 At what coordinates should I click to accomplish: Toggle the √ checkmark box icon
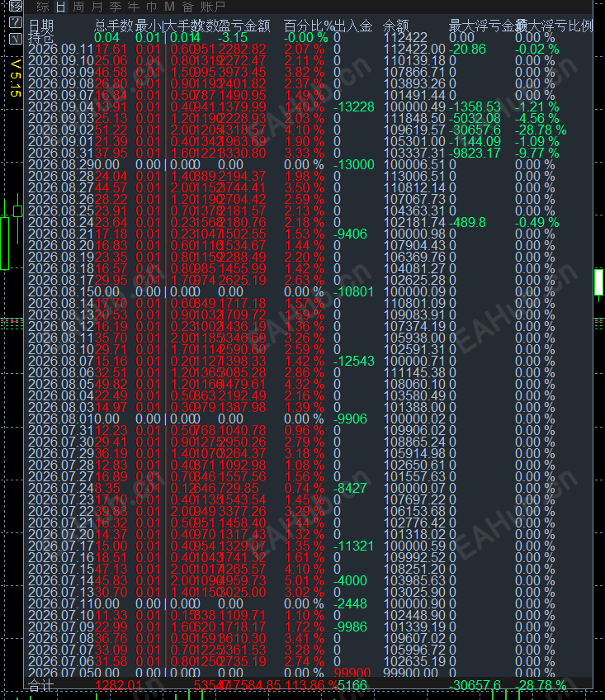point(16,39)
